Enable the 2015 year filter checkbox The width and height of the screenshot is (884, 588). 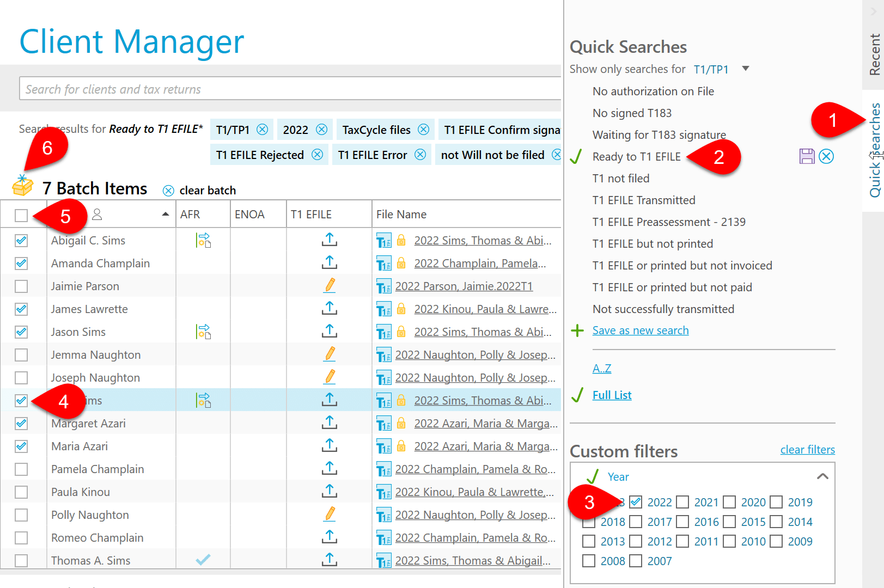[729, 522]
